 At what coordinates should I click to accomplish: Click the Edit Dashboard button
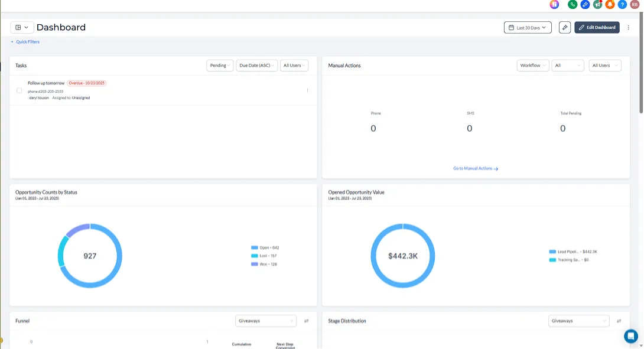click(597, 28)
